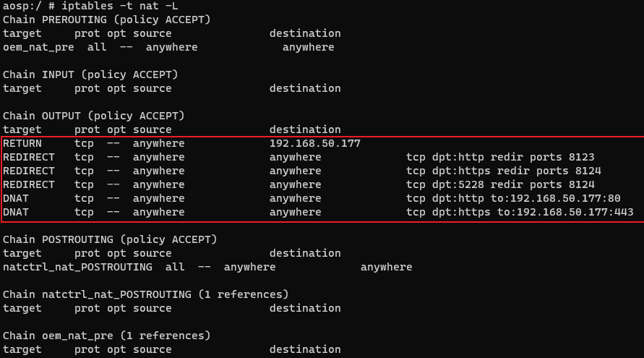The image size is (644, 358).
Task: Click the Chain OUTPUT header line
Action: (94, 116)
